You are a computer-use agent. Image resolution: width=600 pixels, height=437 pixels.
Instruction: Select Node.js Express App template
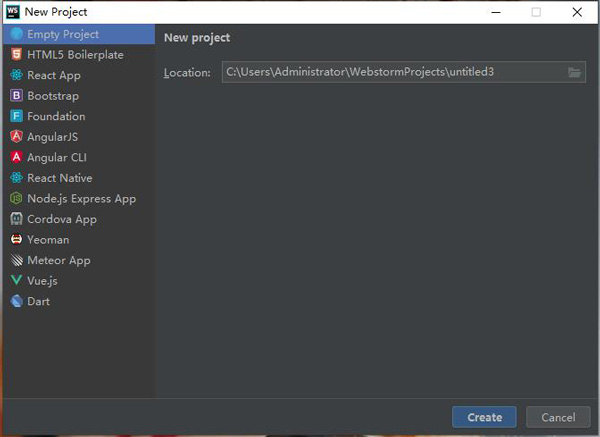[x=79, y=198]
